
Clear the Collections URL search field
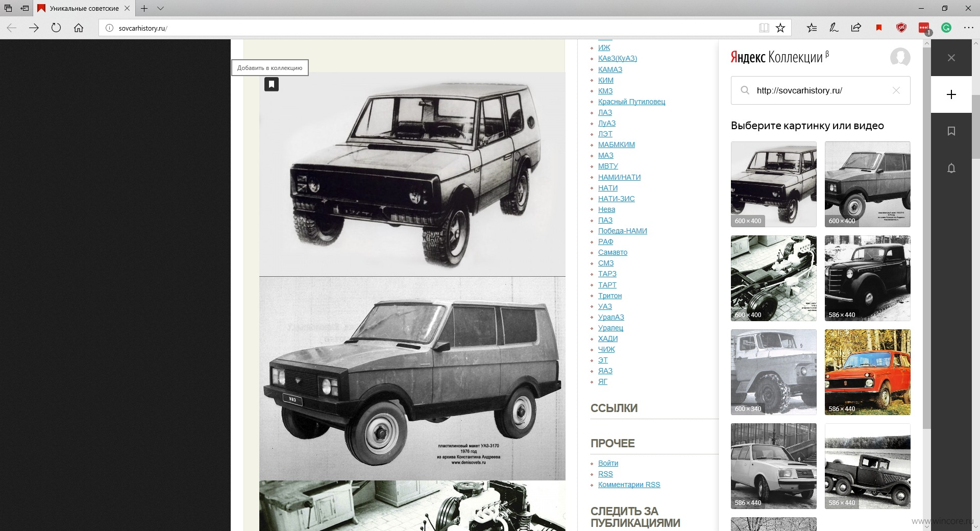coord(896,90)
